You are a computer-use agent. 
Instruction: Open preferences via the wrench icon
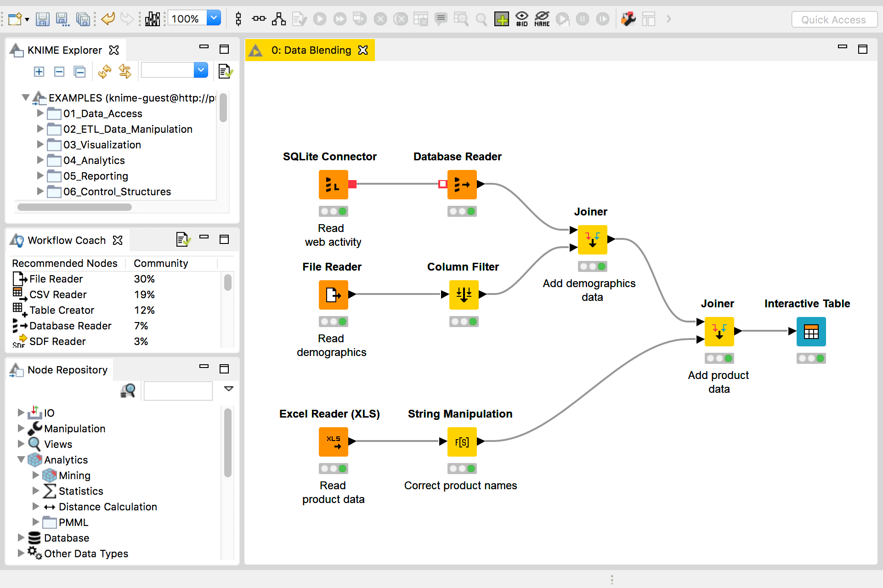coord(628,19)
